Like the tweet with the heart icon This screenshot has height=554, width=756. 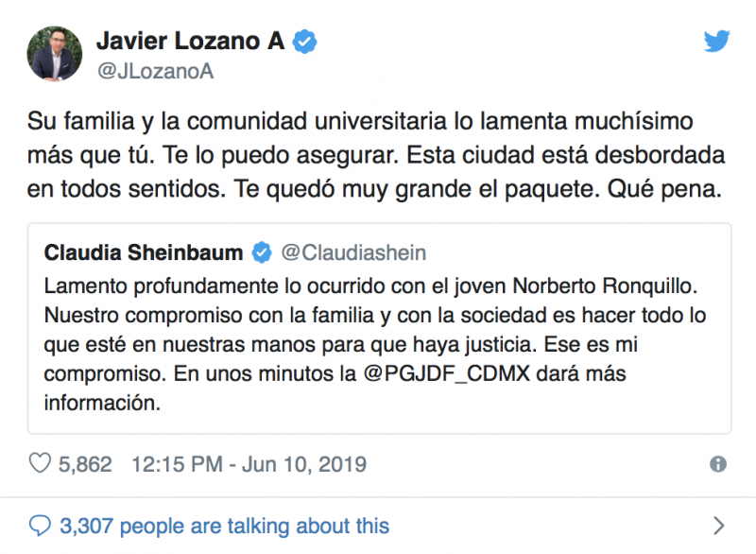click(40, 464)
